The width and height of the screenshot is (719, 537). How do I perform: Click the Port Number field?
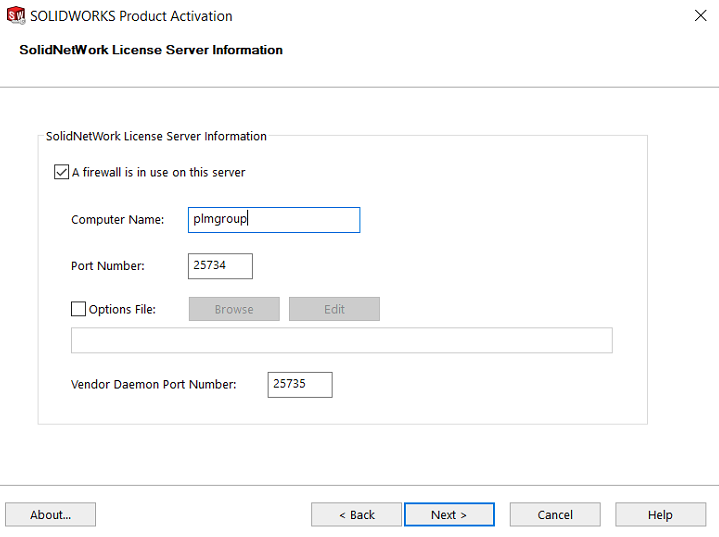[x=220, y=266]
